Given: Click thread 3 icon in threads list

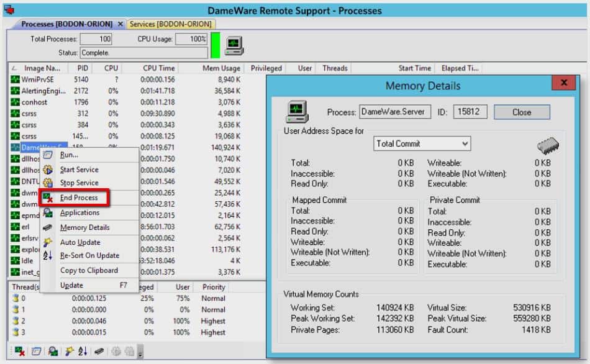Looking at the screenshot, I should click(x=16, y=332).
